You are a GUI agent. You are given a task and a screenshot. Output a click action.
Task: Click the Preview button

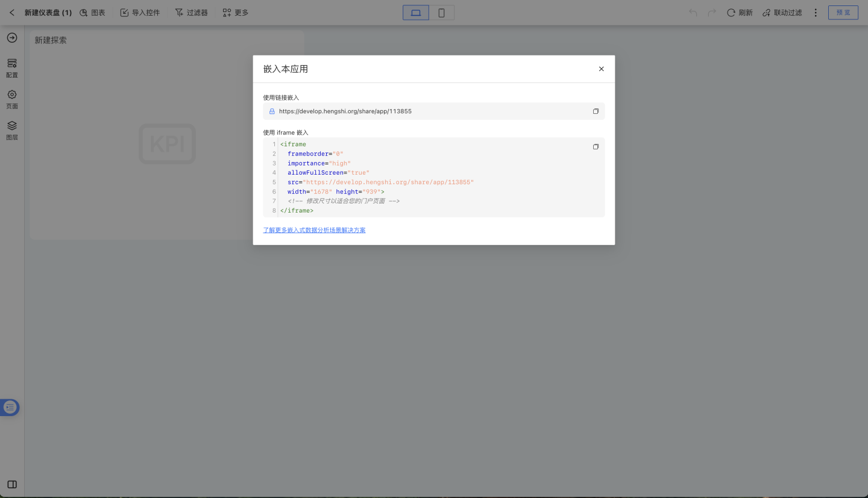843,13
